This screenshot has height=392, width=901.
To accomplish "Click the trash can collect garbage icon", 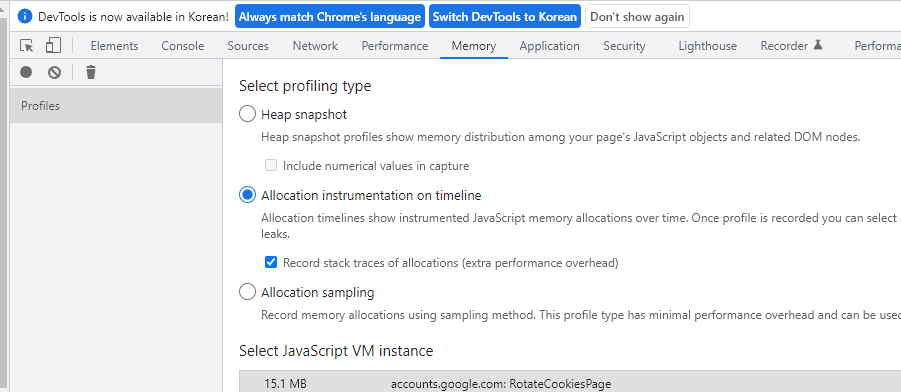I will (x=91, y=72).
